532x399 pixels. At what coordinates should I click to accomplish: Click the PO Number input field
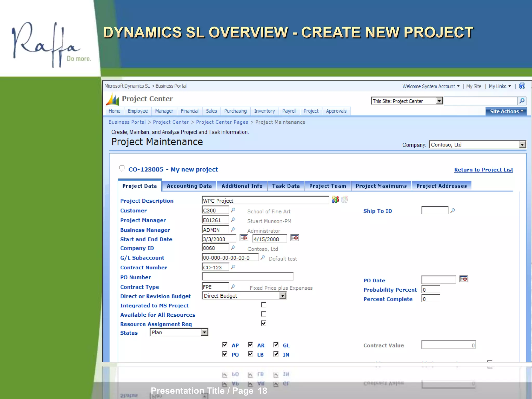(x=247, y=277)
